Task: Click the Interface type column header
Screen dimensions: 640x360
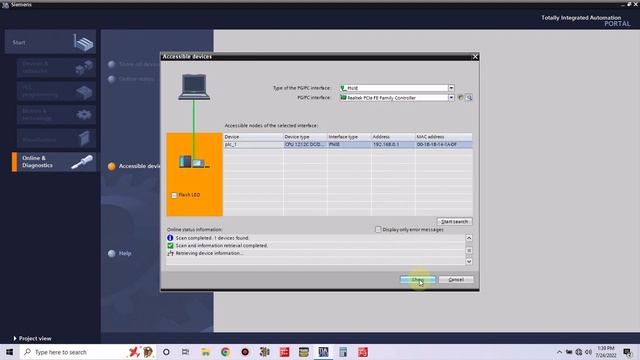Action: [x=349, y=137]
